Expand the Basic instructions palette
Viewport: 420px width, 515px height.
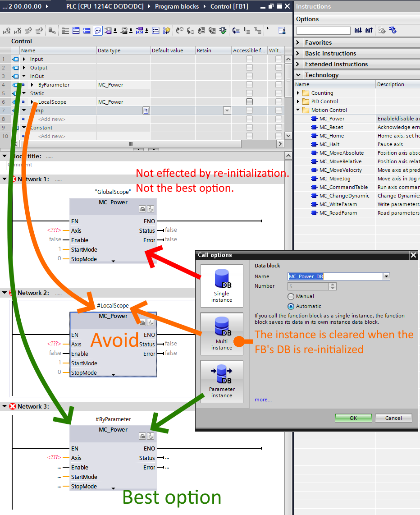click(x=297, y=53)
